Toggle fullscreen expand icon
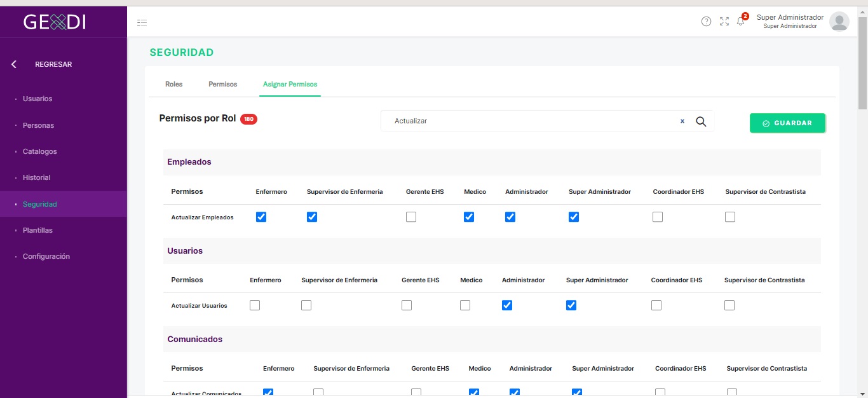Image resolution: width=868 pixels, height=398 pixels. point(724,22)
